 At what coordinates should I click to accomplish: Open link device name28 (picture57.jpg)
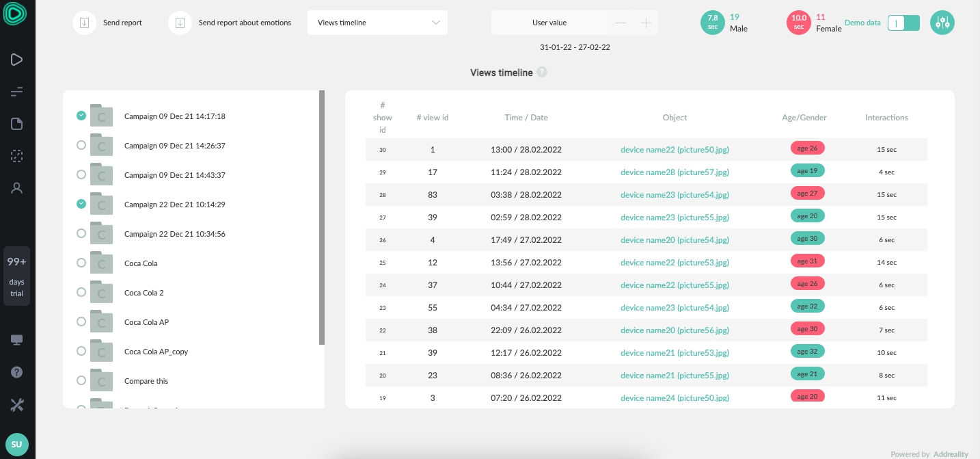click(675, 172)
